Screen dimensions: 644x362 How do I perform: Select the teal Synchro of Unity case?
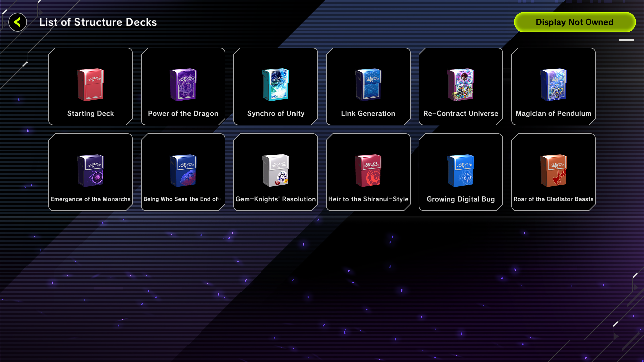point(276,85)
